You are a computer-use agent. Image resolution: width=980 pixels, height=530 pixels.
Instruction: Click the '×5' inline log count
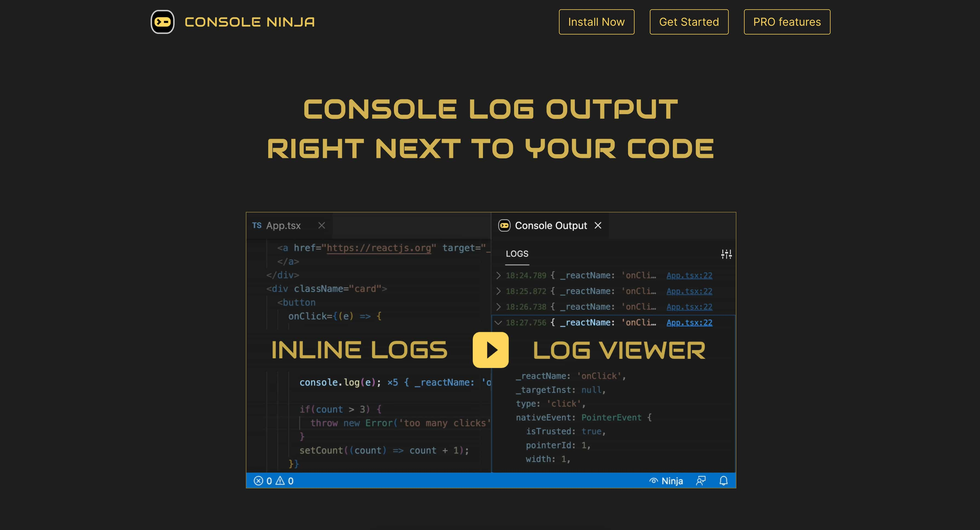tap(393, 382)
